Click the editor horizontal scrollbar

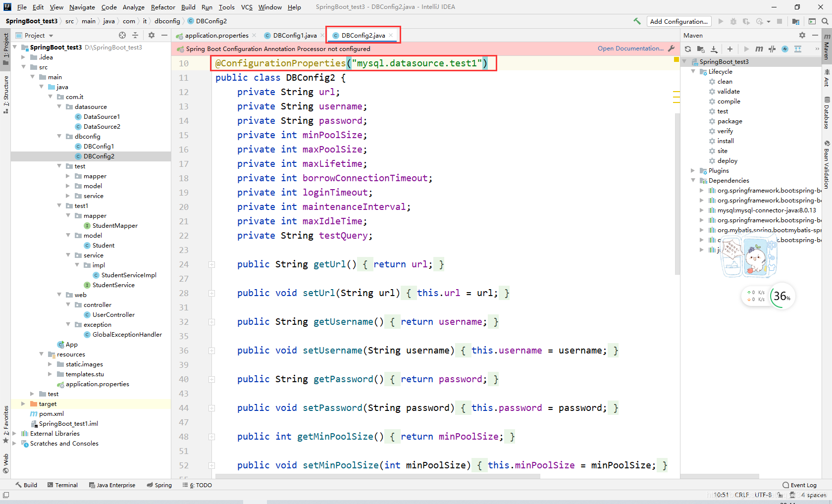click(377, 476)
